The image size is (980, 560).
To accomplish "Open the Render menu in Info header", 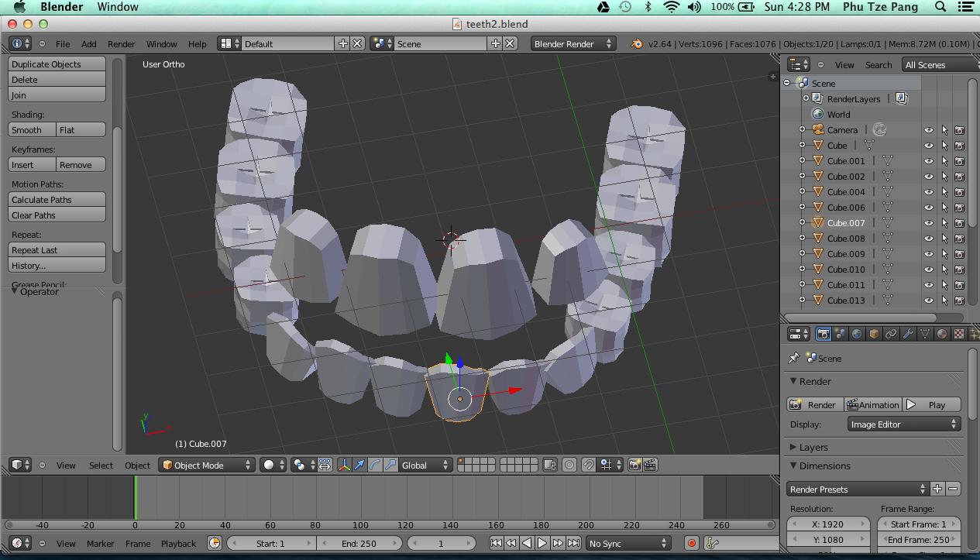I will tap(121, 44).
